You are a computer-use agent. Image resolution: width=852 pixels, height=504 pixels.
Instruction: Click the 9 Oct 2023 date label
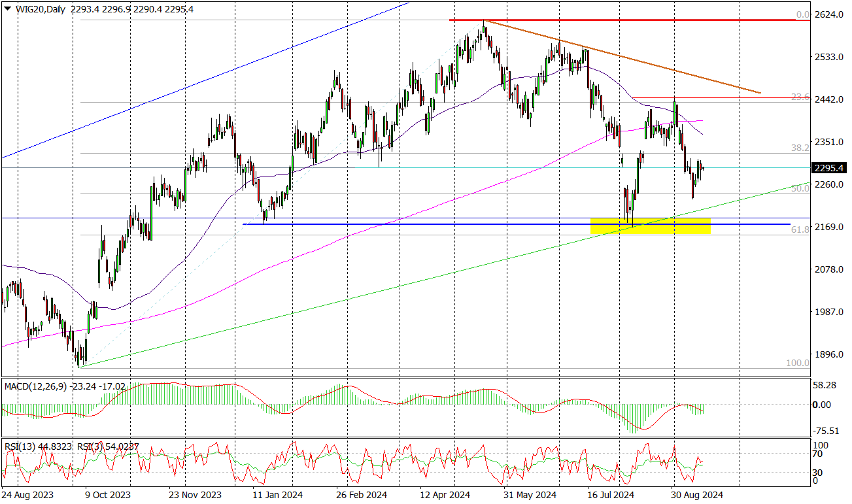click(108, 496)
